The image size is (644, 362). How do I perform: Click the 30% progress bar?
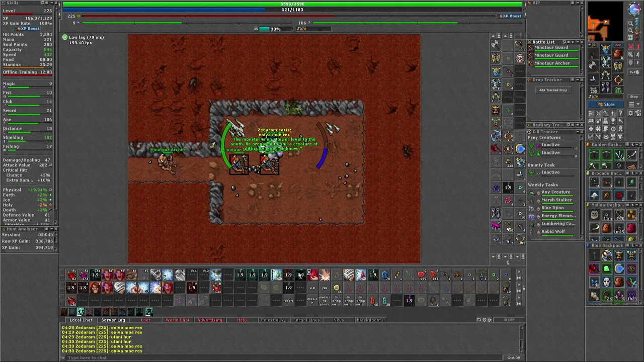click(x=275, y=29)
